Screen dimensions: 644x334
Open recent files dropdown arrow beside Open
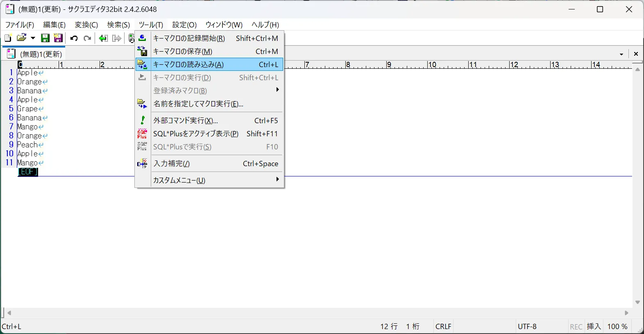pyautogui.click(x=33, y=38)
